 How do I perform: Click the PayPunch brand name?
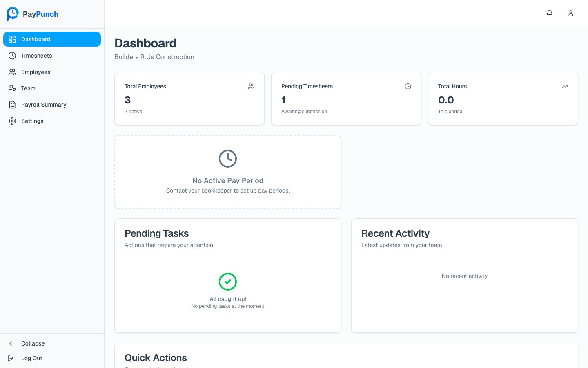tap(40, 14)
